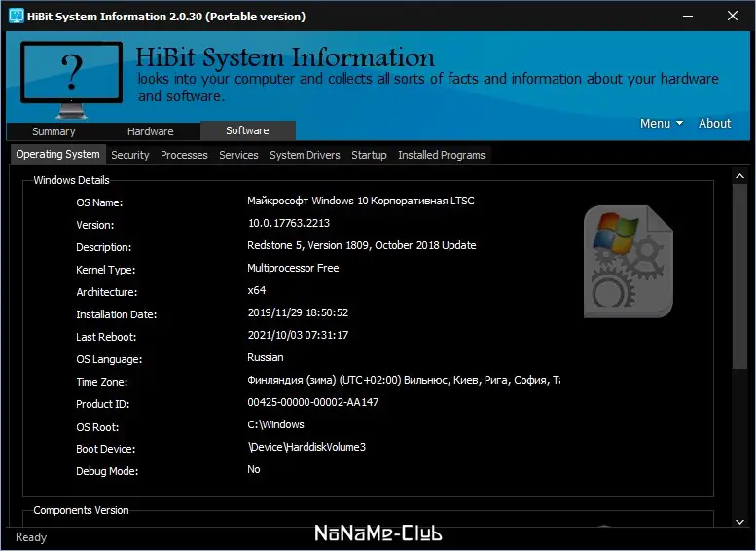This screenshot has height=551, width=756.
Task: Click the x64 architecture value
Action: pyautogui.click(x=257, y=290)
